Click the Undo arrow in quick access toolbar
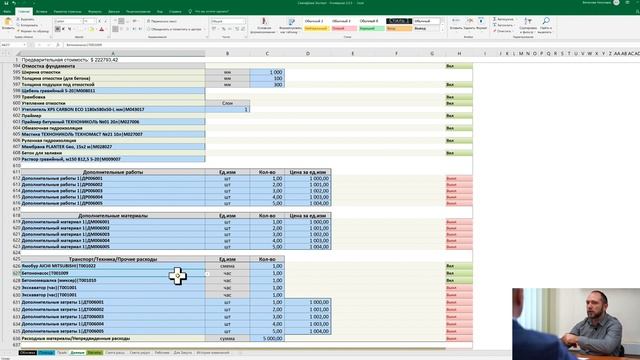The height and width of the screenshot is (360, 640). click(14, 3)
